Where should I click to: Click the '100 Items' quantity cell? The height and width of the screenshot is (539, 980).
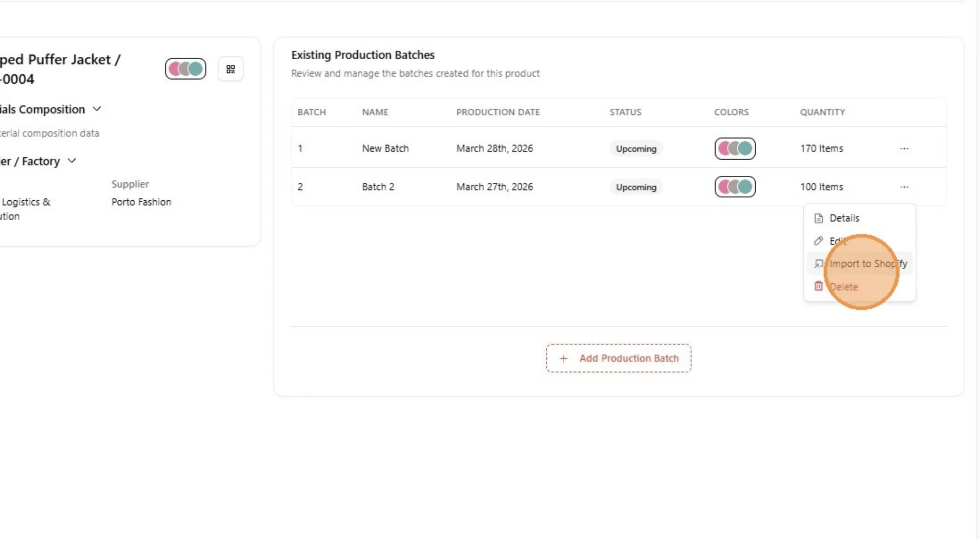click(x=822, y=187)
